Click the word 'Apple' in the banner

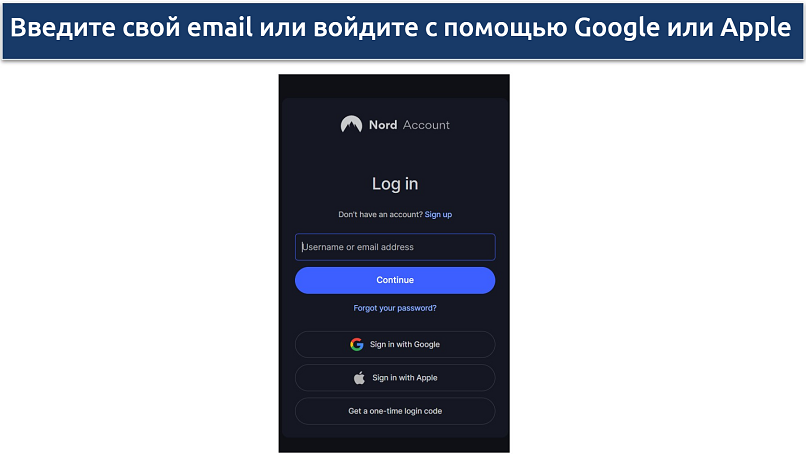[756, 28]
